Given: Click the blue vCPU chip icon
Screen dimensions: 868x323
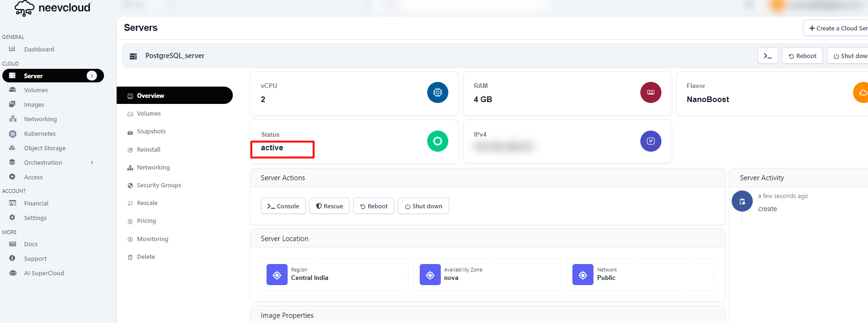Looking at the screenshot, I should coord(438,93).
